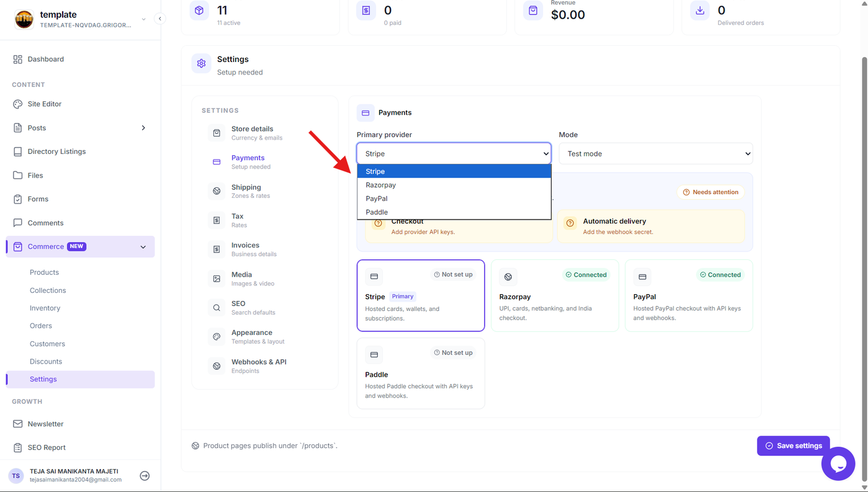Collapse the Commerce section chevron
Image resolution: width=868 pixels, height=492 pixels.
(143, 247)
